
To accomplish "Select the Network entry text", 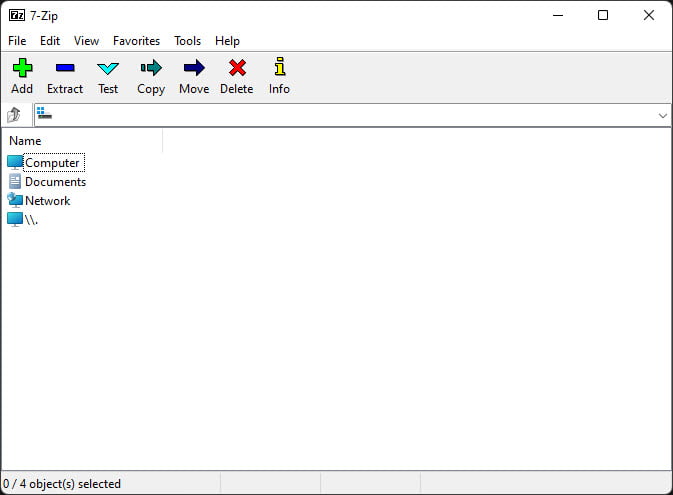I will tap(48, 200).
